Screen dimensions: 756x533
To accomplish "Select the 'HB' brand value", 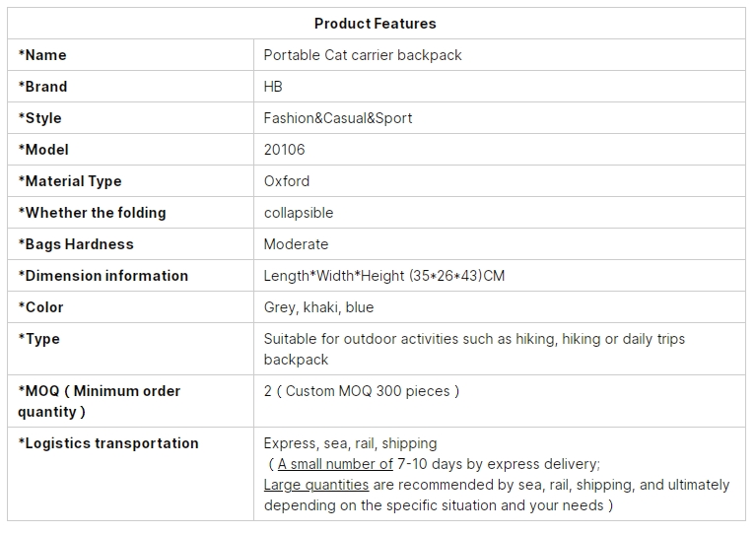I will [x=273, y=87].
